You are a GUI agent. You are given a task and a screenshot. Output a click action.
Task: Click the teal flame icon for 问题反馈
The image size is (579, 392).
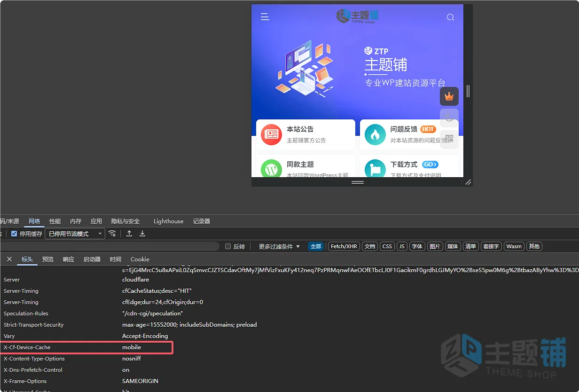[x=375, y=134]
